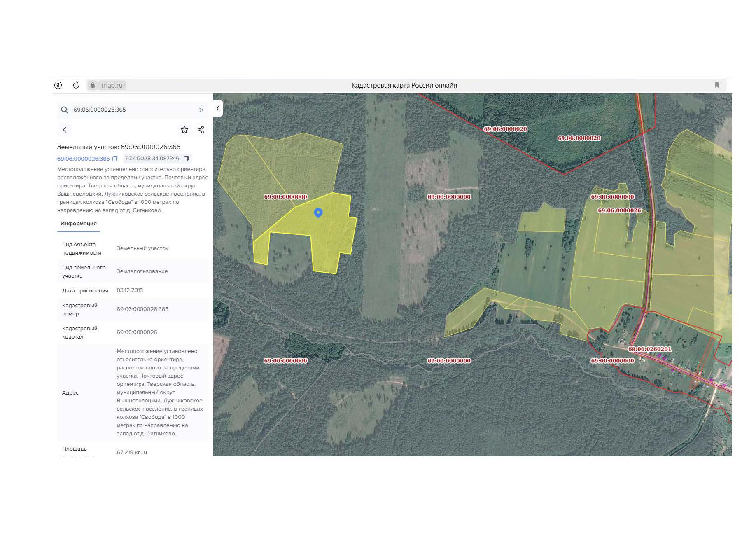
Task: Bookmark the page using the bookmark icon
Action: (x=717, y=85)
